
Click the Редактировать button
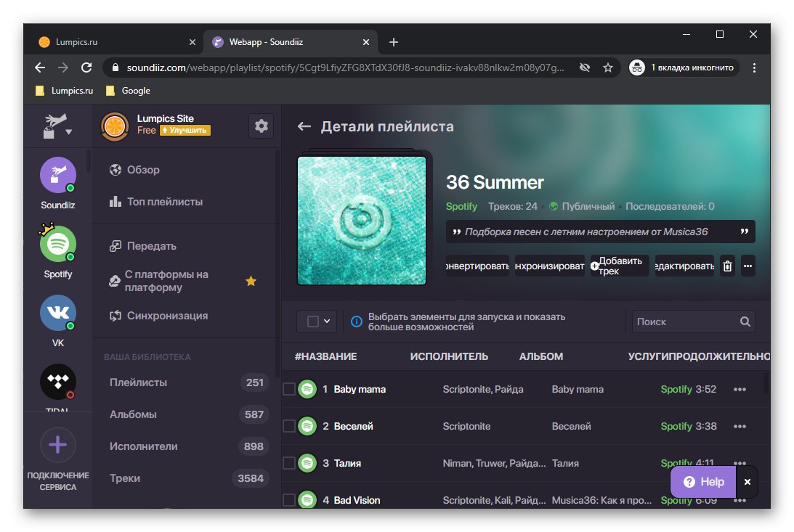(684, 266)
